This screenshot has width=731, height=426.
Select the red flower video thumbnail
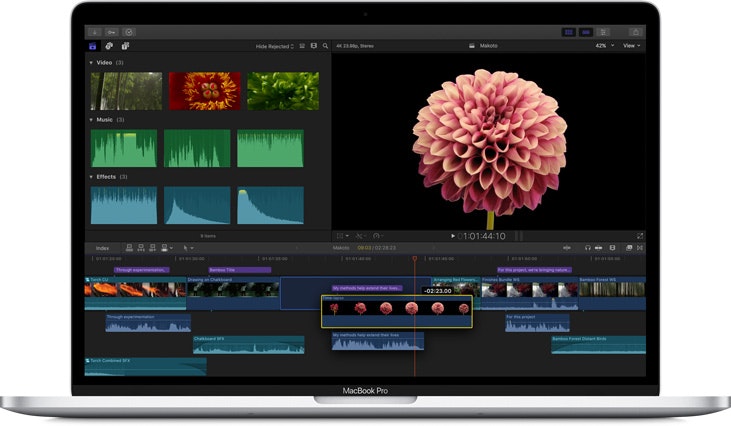click(205, 91)
